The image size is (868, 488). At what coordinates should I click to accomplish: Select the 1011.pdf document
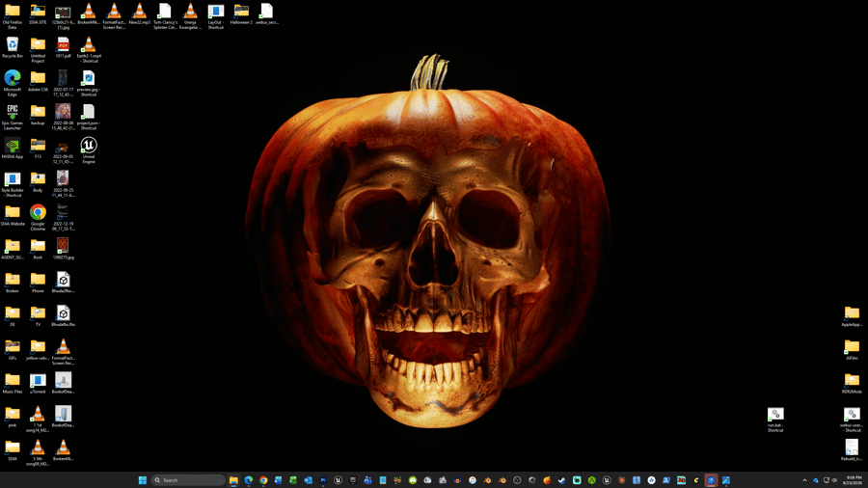pyautogui.click(x=63, y=47)
